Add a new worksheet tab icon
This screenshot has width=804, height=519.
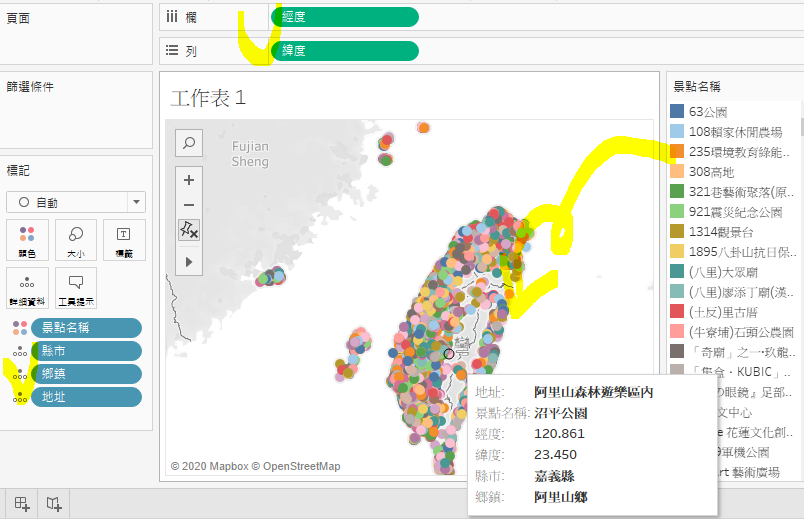tap(22, 504)
